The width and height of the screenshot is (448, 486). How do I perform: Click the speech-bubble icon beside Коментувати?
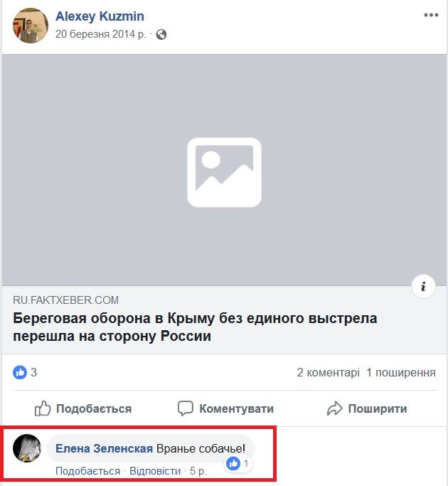186,408
